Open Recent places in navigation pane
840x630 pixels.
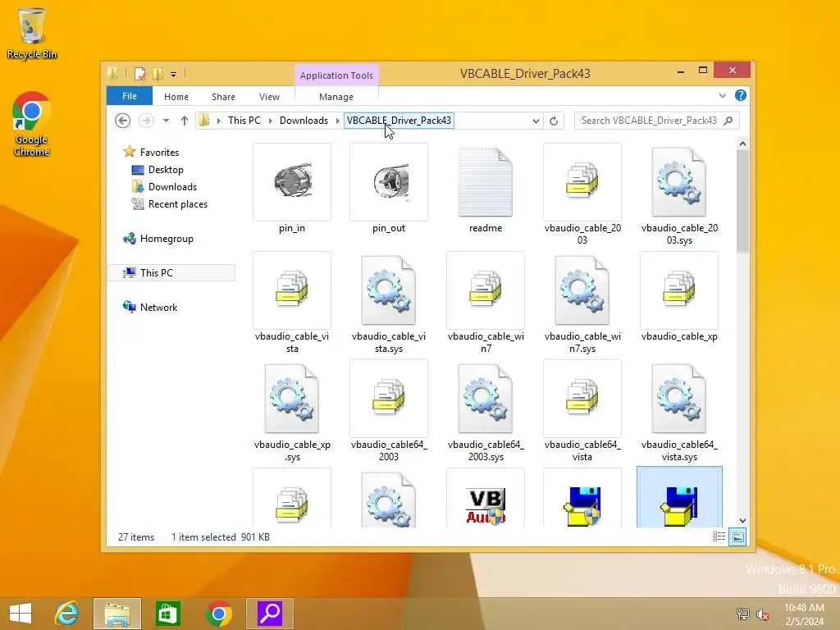(177, 204)
